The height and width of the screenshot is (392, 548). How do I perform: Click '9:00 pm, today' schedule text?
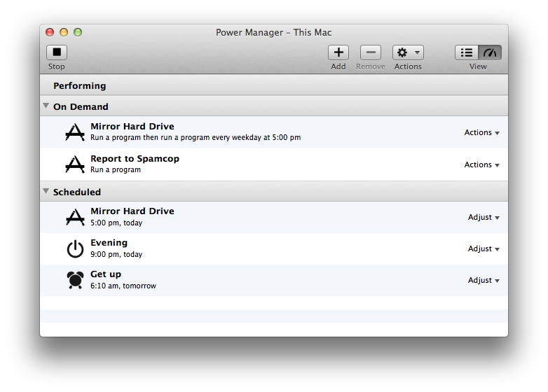[x=116, y=254]
